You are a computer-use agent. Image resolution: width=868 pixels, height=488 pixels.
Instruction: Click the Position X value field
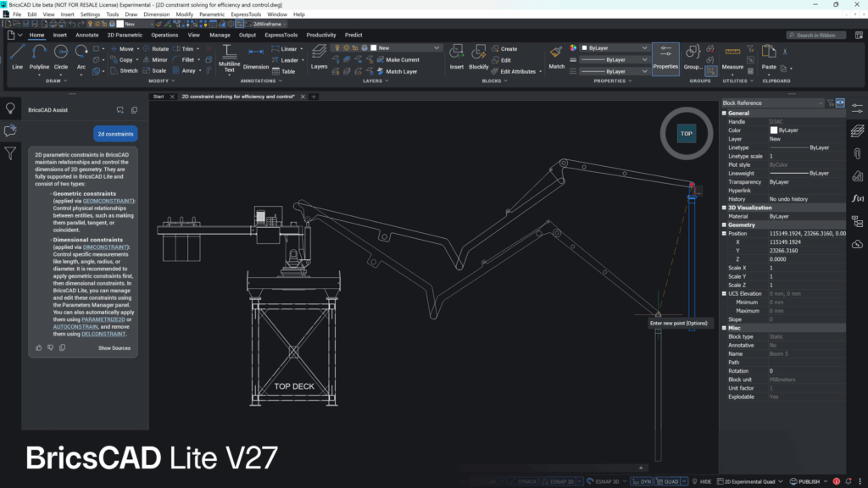point(807,241)
